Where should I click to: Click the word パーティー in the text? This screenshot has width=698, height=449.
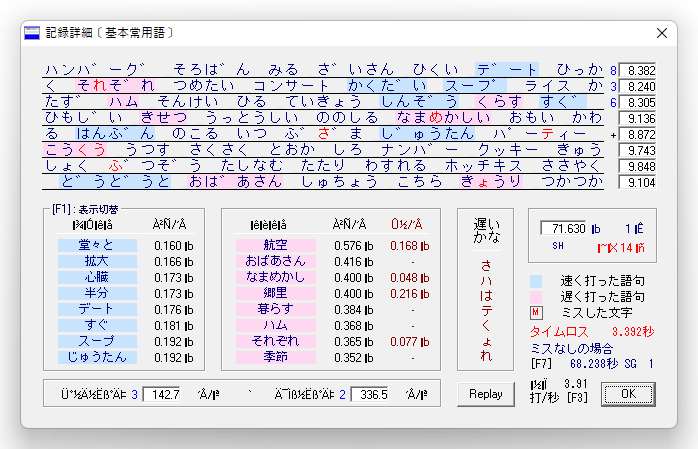pyautogui.click(x=540, y=133)
